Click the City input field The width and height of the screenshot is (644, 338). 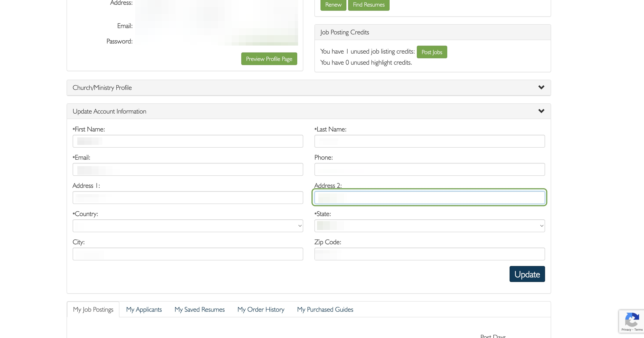[x=188, y=254]
